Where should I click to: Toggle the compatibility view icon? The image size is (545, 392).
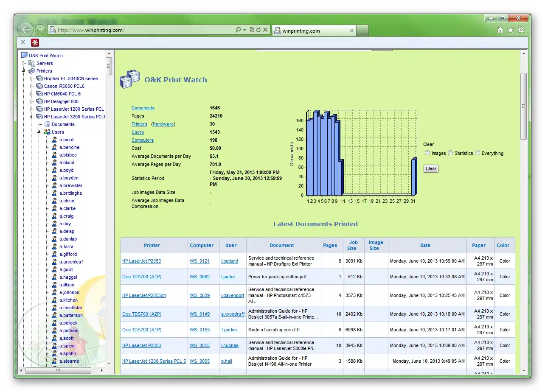[x=252, y=30]
